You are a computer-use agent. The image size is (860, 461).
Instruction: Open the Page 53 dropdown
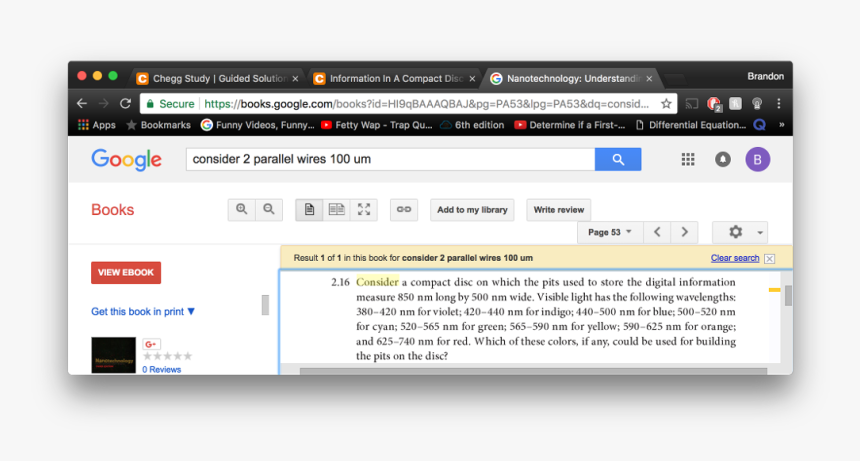610,232
